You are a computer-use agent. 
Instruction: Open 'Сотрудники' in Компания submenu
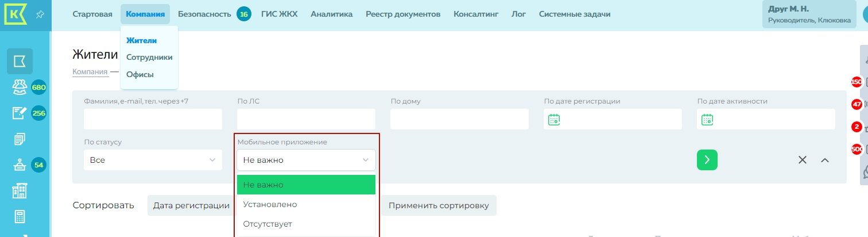(149, 57)
